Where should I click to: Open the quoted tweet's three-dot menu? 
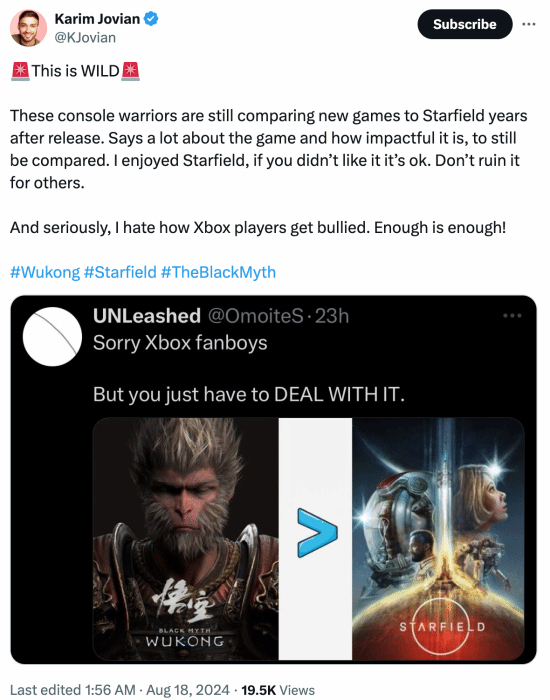point(512,316)
